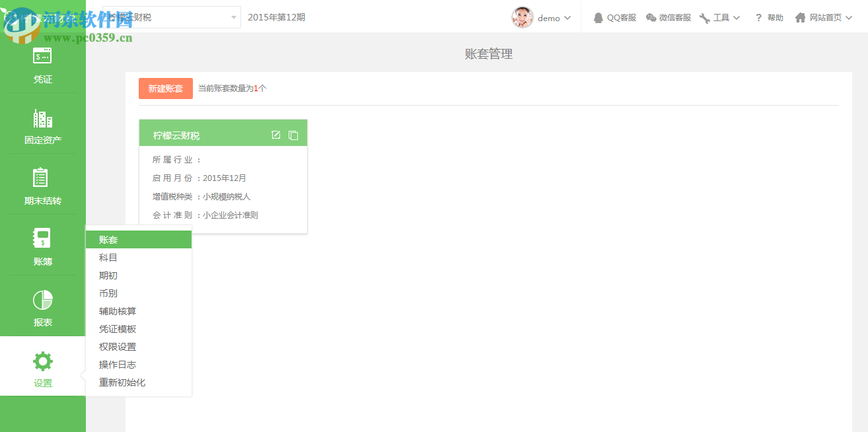Open 微信客服 WeChat service

(669, 17)
